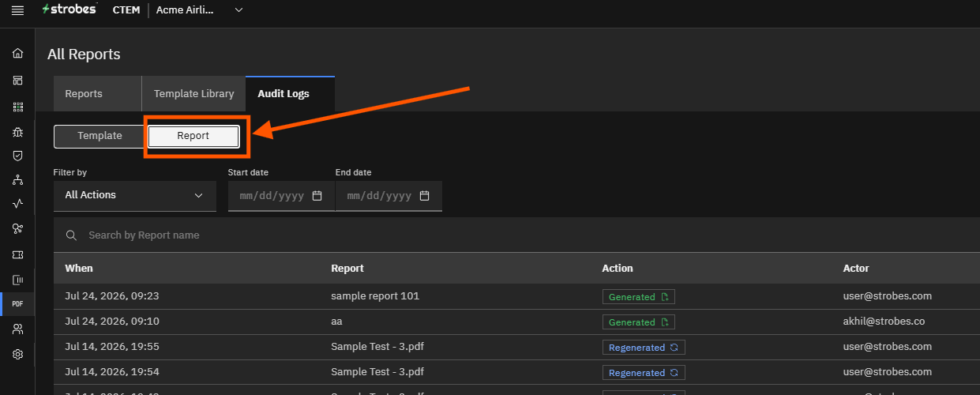Expand the Acme Airli... organization dropdown
Viewport: 980px width, 395px height.
201,9
